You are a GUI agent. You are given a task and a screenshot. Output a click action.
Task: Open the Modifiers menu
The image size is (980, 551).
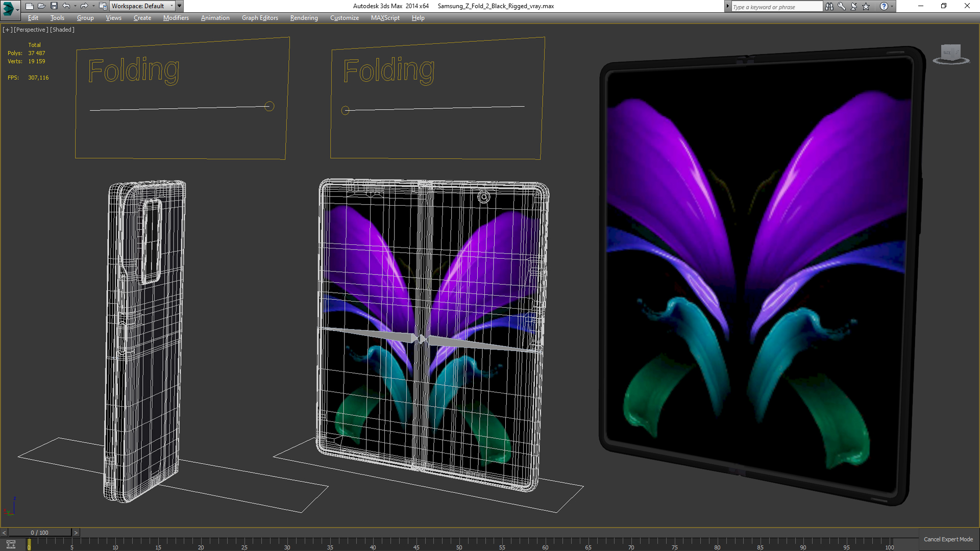tap(176, 18)
